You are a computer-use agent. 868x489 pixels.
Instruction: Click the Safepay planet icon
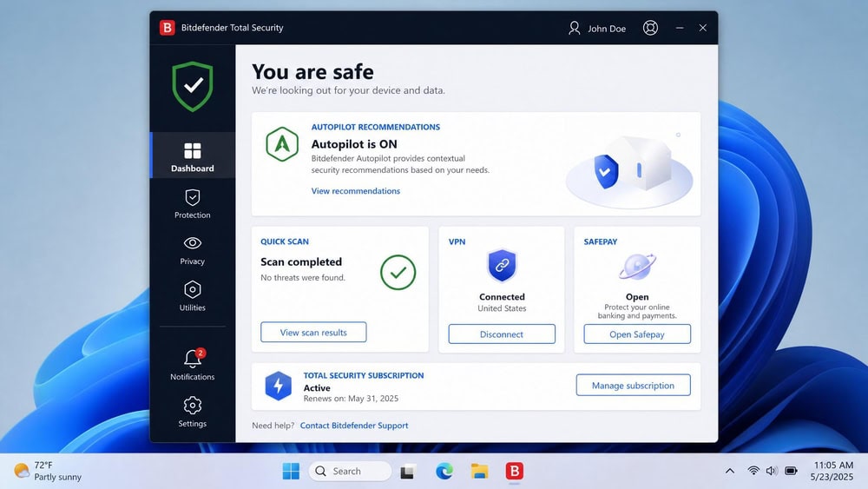[x=637, y=267]
